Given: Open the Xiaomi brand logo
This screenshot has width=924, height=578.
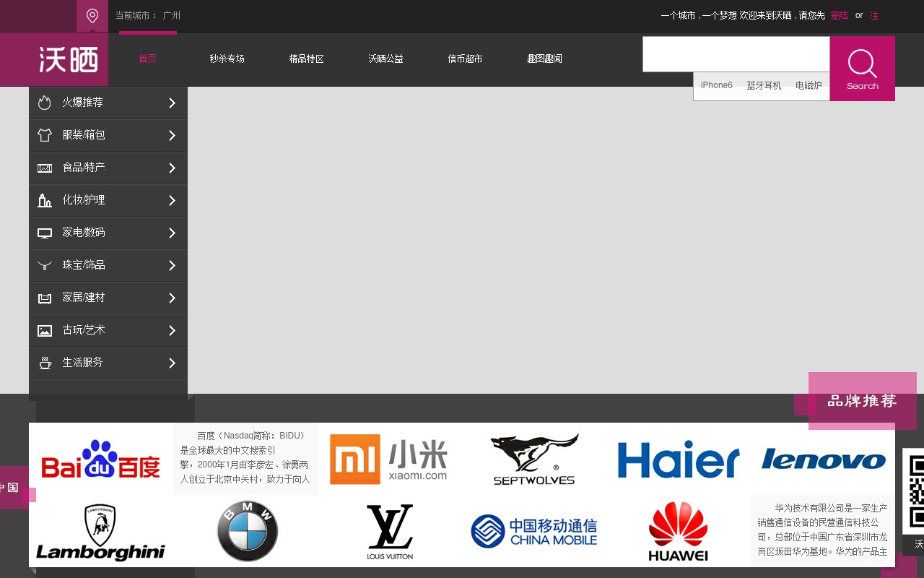Looking at the screenshot, I should 388,459.
